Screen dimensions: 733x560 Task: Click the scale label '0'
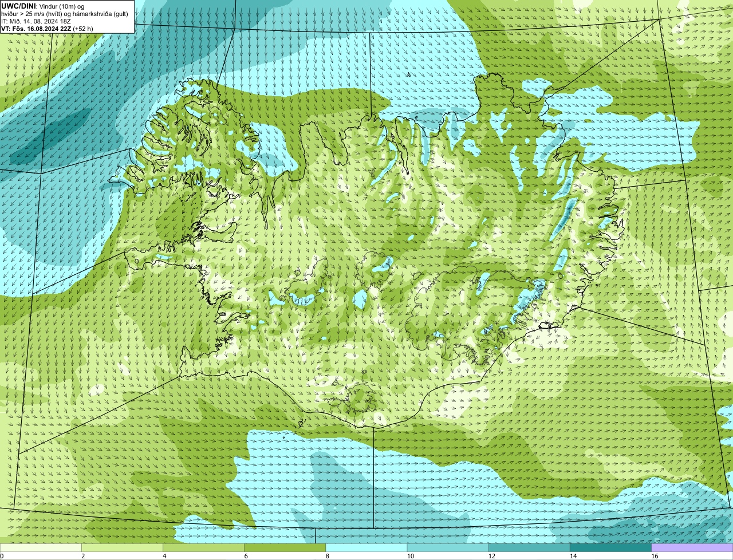pyautogui.click(x=2, y=556)
